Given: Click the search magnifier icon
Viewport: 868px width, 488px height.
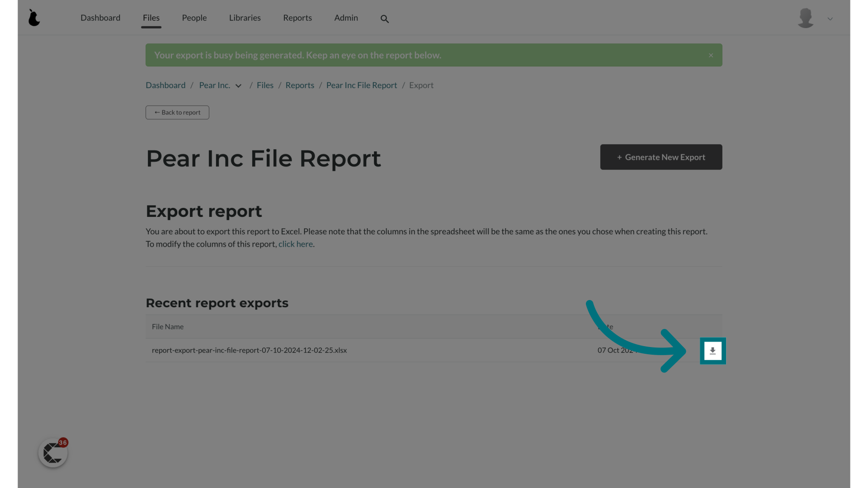Looking at the screenshot, I should 386,19.
